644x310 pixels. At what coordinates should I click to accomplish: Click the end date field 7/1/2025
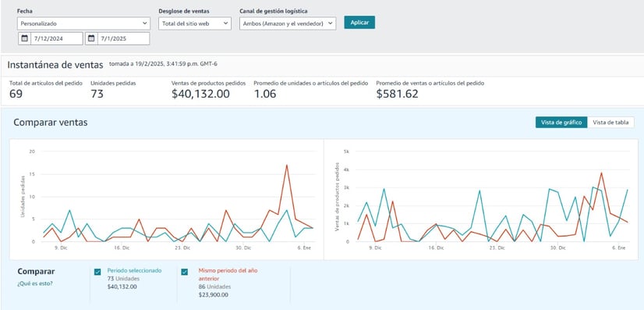coord(123,38)
